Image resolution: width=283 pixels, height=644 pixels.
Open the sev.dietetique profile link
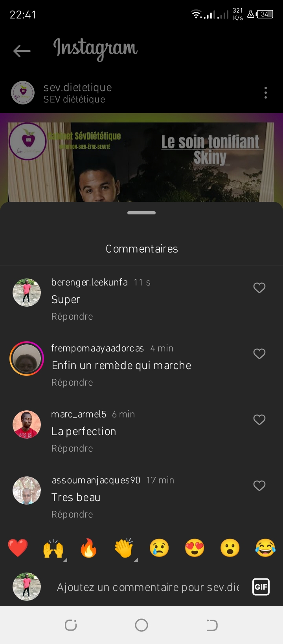(x=77, y=88)
